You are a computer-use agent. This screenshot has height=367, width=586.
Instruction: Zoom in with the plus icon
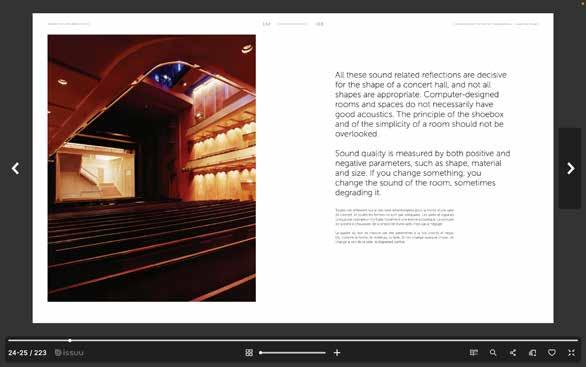pyautogui.click(x=337, y=352)
